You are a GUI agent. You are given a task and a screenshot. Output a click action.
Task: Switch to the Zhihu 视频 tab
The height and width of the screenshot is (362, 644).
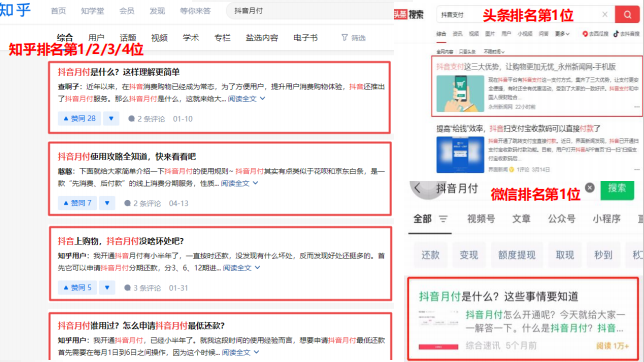pyautogui.click(x=159, y=38)
